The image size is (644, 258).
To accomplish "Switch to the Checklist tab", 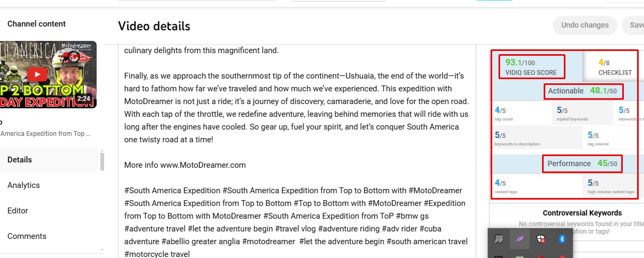I will (615, 66).
